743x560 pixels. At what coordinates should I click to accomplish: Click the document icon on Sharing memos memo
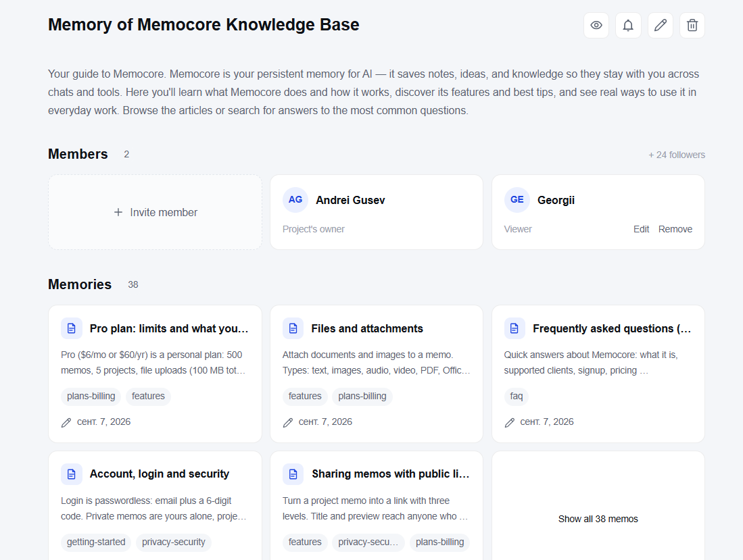293,474
